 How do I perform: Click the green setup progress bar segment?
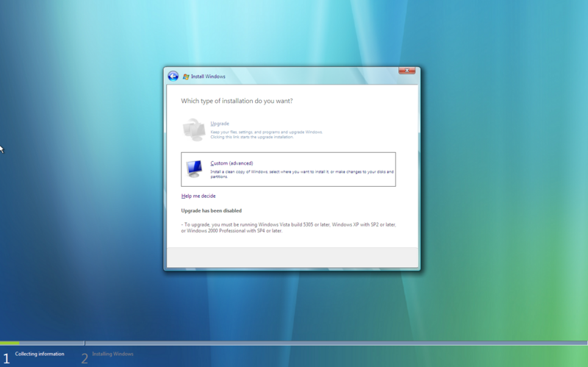10,343
